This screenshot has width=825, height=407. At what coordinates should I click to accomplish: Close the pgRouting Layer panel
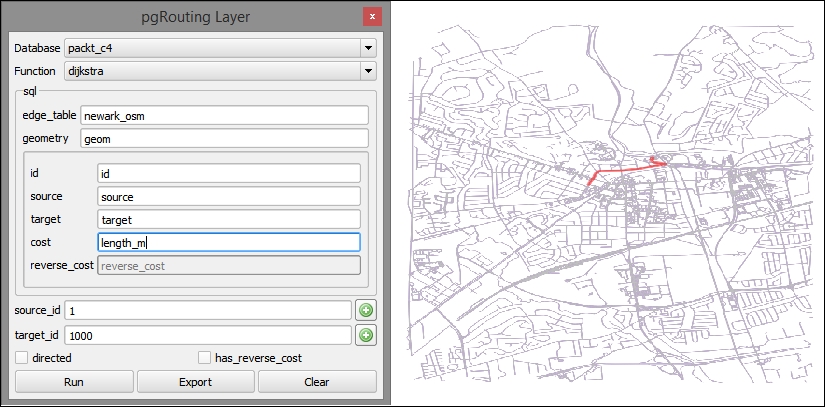click(x=372, y=17)
